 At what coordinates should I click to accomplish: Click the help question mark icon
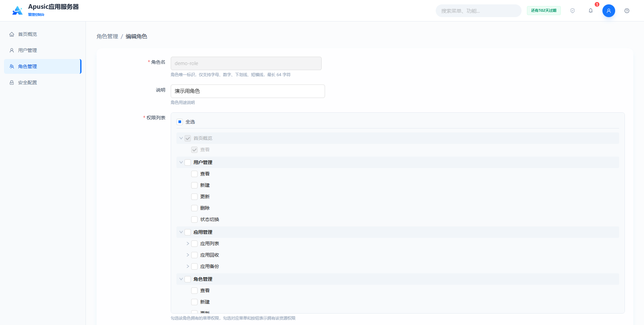[627, 11]
